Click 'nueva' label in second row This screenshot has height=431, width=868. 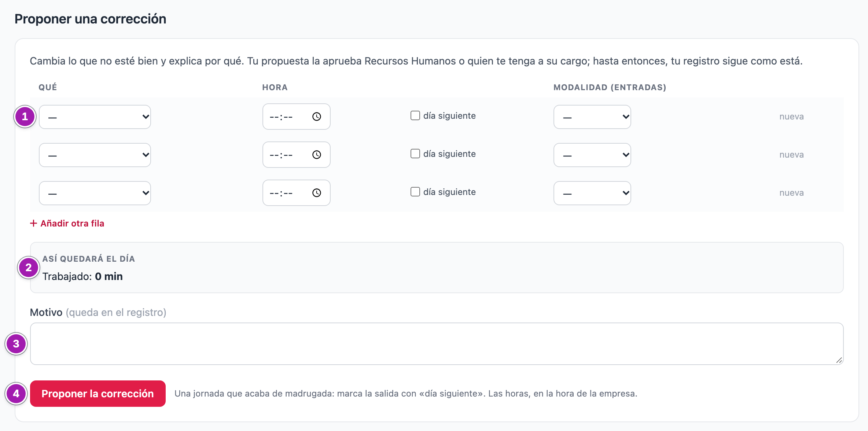tap(791, 155)
